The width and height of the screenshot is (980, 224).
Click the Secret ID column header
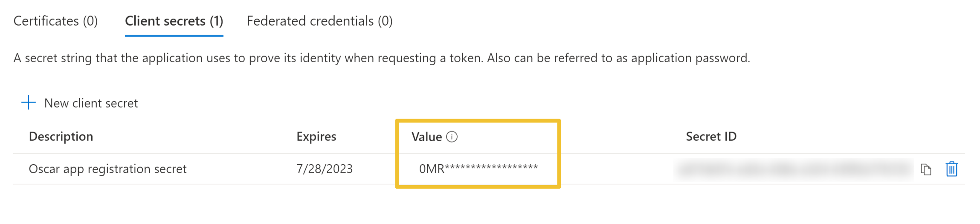click(711, 137)
